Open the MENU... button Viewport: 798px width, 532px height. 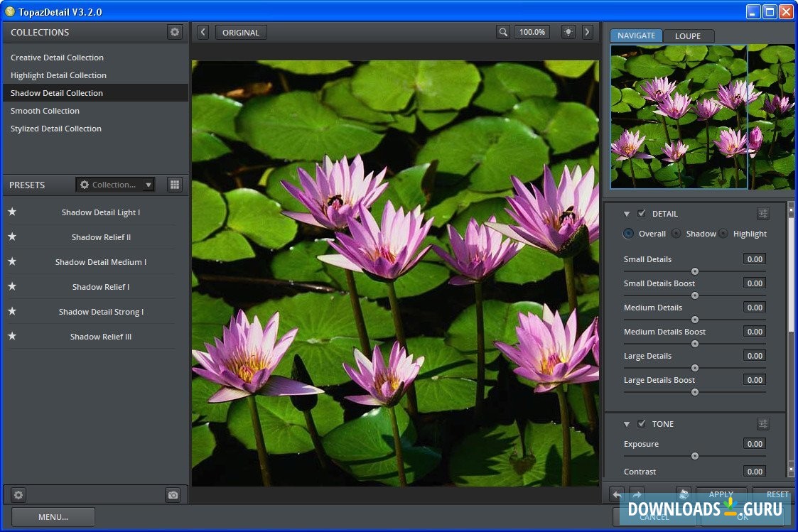(53, 517)
